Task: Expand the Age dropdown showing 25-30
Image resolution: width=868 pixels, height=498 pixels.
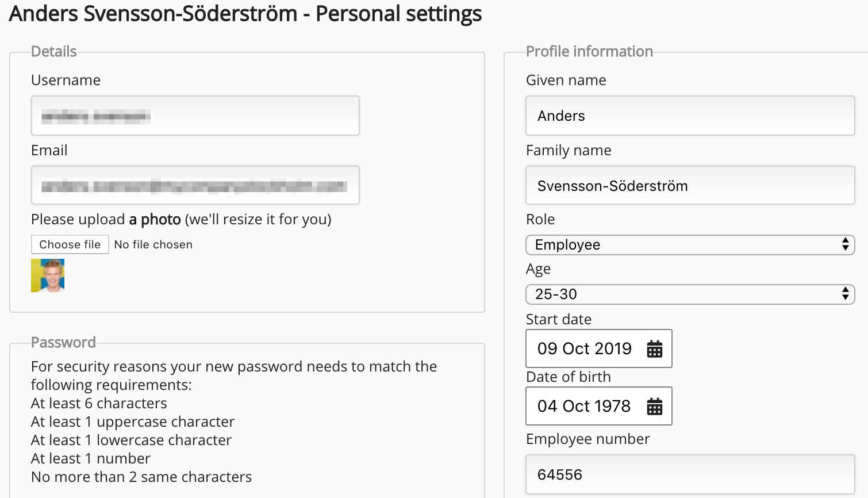Action: coord(690,294)
